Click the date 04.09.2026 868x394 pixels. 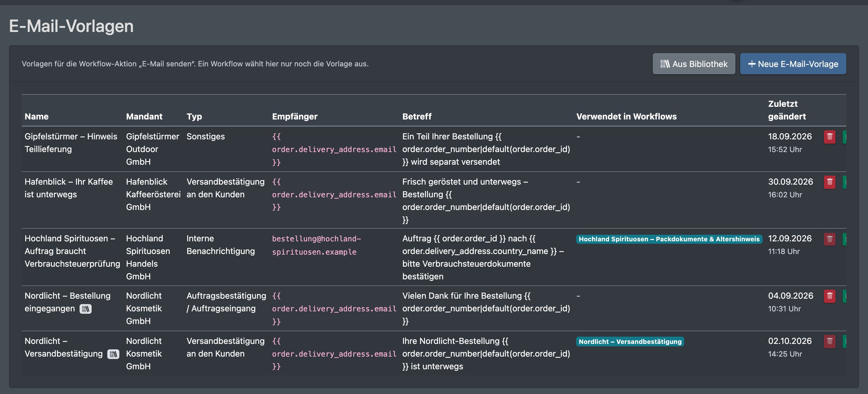click(x=791, y=296)
